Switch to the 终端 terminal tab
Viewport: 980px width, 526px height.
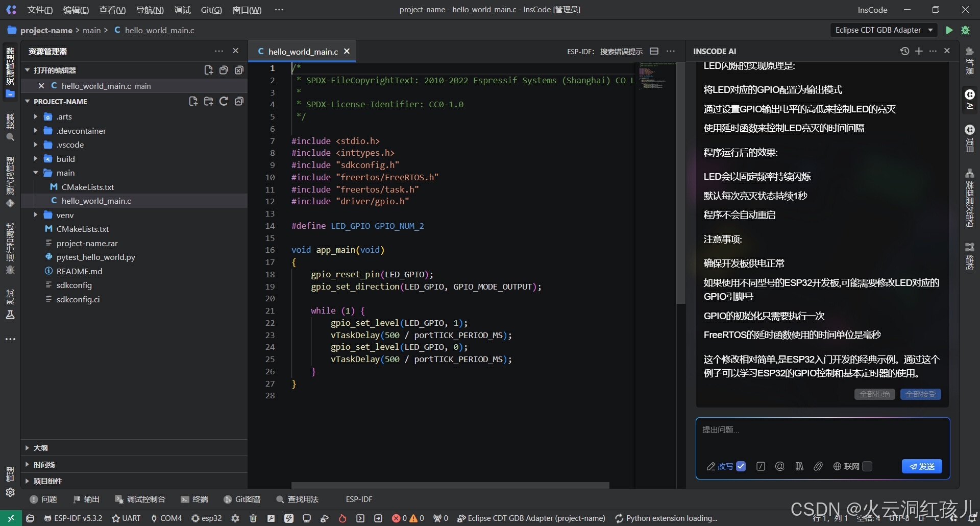point(194,499)
